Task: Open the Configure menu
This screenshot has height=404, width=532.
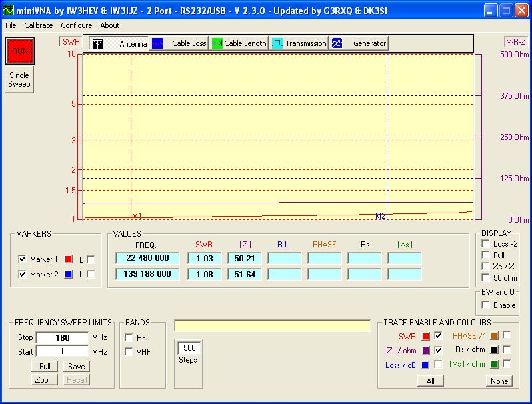Action: point(76,25)
